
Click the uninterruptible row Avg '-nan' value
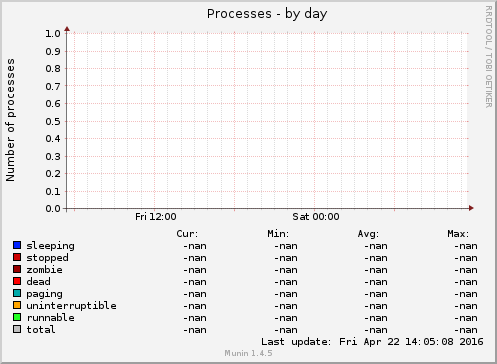pos(376,306)
